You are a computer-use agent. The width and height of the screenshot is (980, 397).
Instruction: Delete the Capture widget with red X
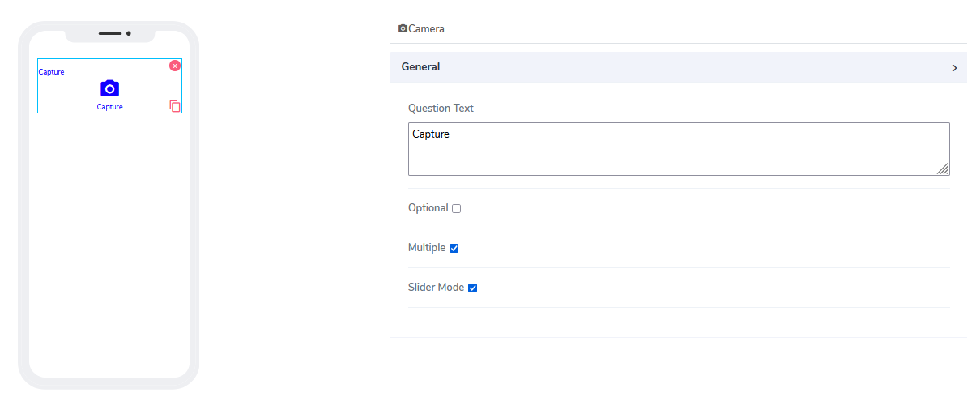175,66
